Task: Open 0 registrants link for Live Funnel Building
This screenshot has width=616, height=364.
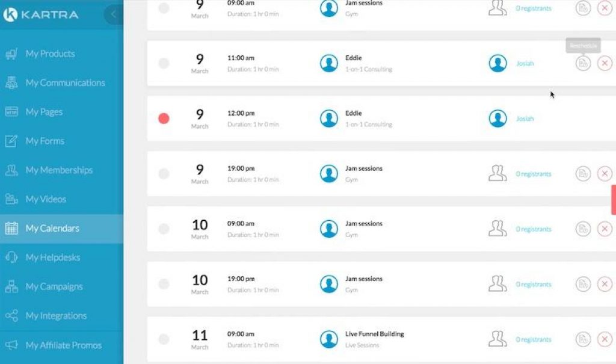Action: point(533,339)
